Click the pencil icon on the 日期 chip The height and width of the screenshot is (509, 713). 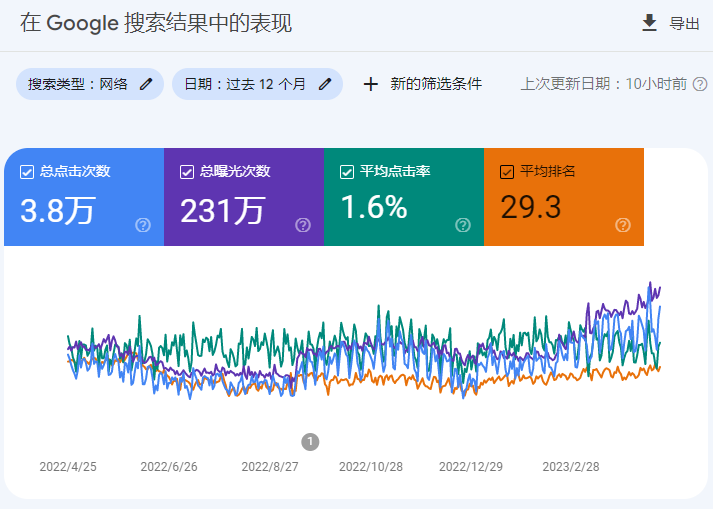pos(324,84)
